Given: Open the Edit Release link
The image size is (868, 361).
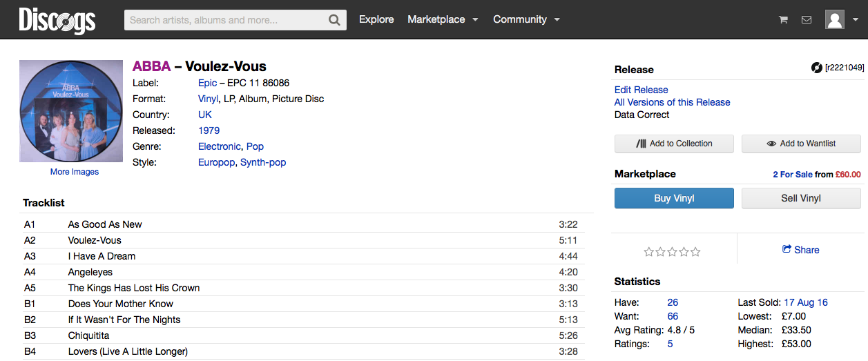Looking at the screenshot, I should tap(642, 90).
